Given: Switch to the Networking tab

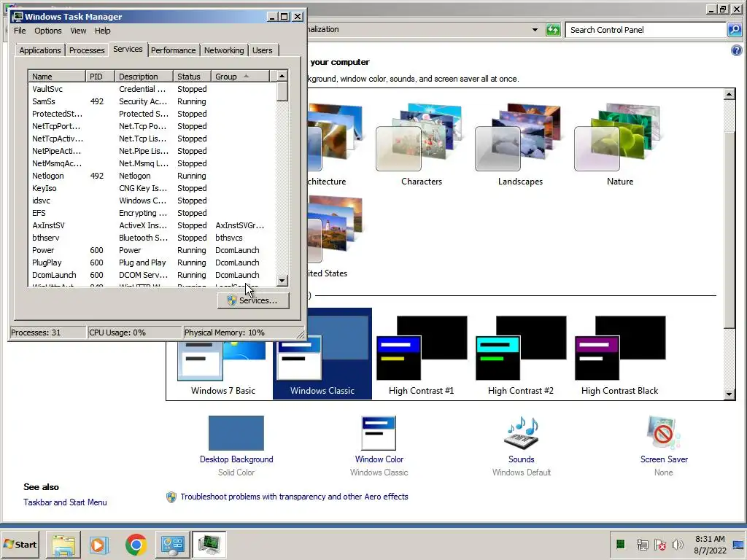Looking at the screenshot, I should click(224, 50).
